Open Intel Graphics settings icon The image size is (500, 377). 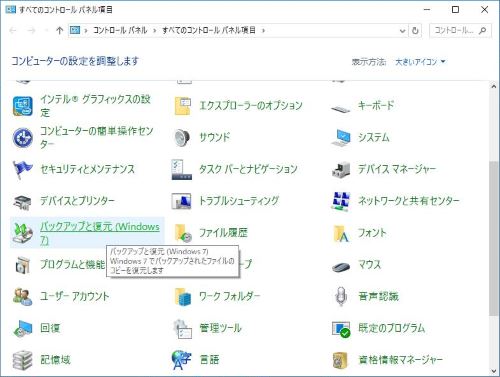[23, 106]
